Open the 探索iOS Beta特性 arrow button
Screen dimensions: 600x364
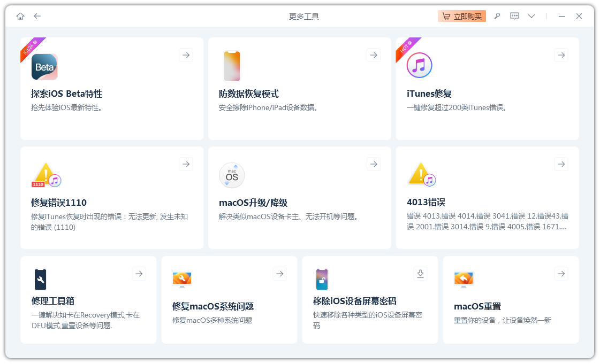(x=186, y=55)
